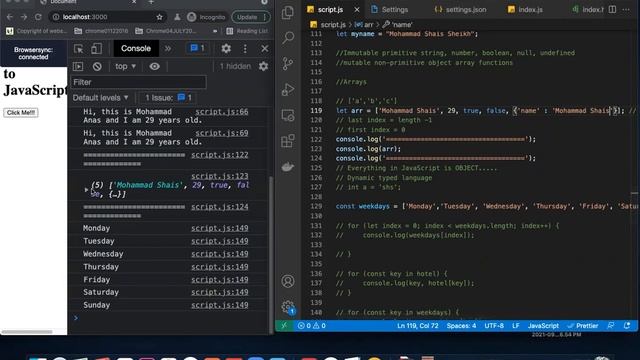Viewport: 640px width, 360px height.
Task: Open the script.js:66 source link
Action: 222,111
